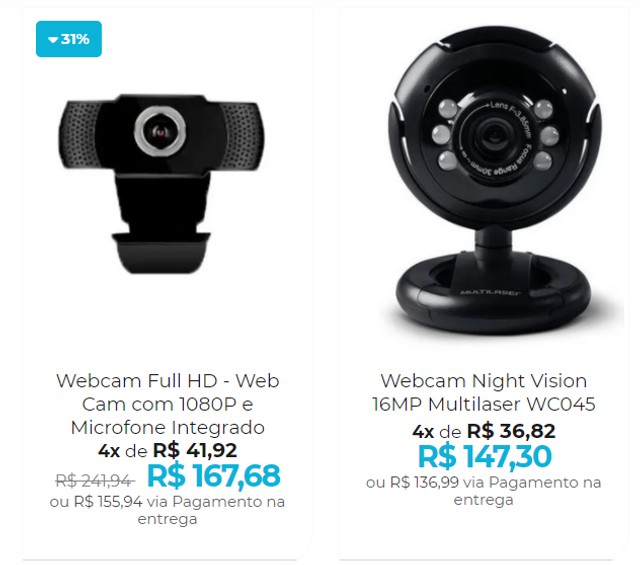The image size is (640, 565).
Task: Click the Webcam Full HD title link
Action: point(167,404)
